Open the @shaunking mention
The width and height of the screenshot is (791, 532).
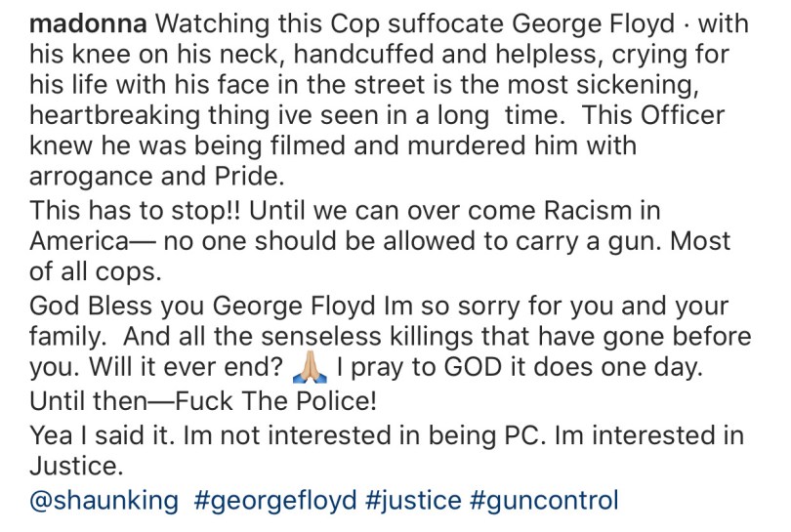click(x=104, y=502)
